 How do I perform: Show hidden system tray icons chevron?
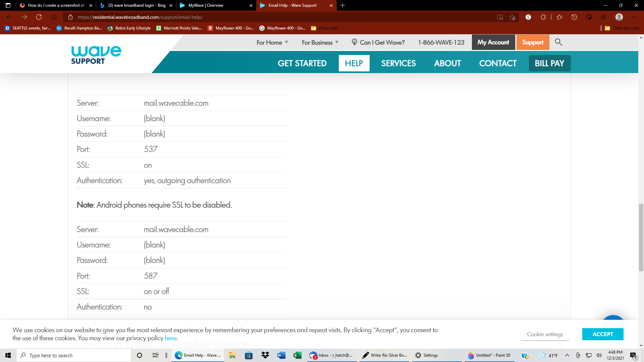tap(567, 355)
